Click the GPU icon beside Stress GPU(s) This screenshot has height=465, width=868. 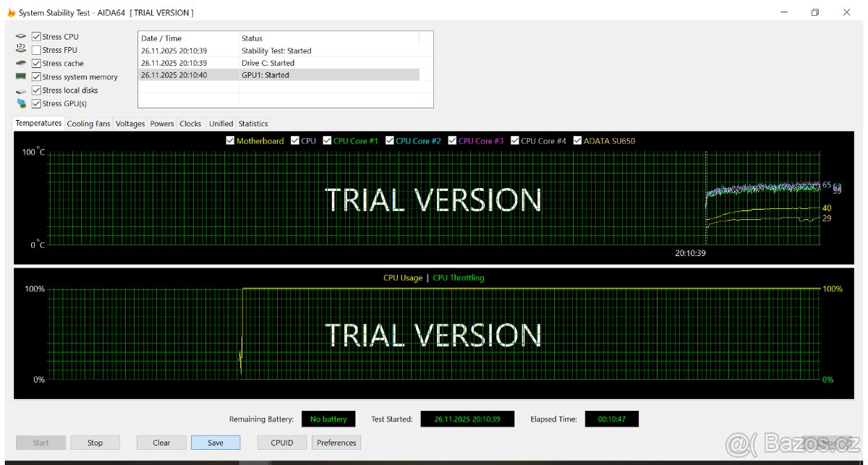pyautogui.click(x=20, y=103)
